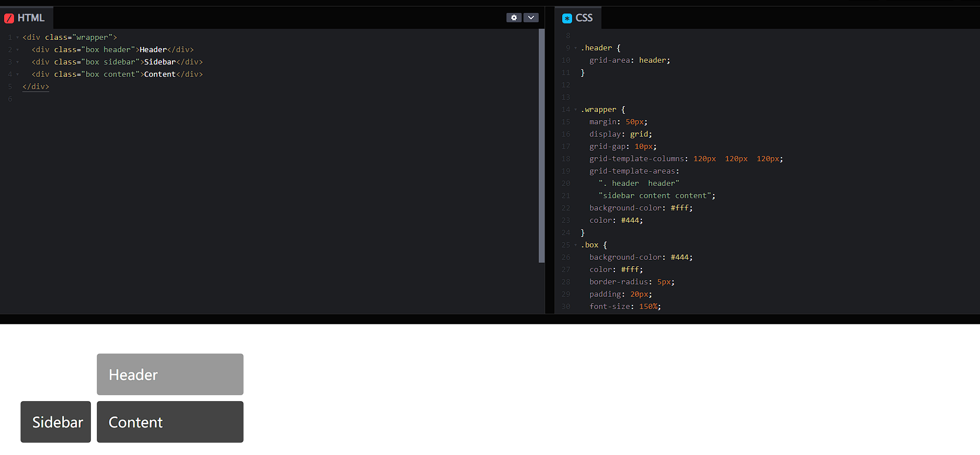Click "wrapper" class value in HTML line 1
The image size is (980, 455).
click(x=92, y=38)
